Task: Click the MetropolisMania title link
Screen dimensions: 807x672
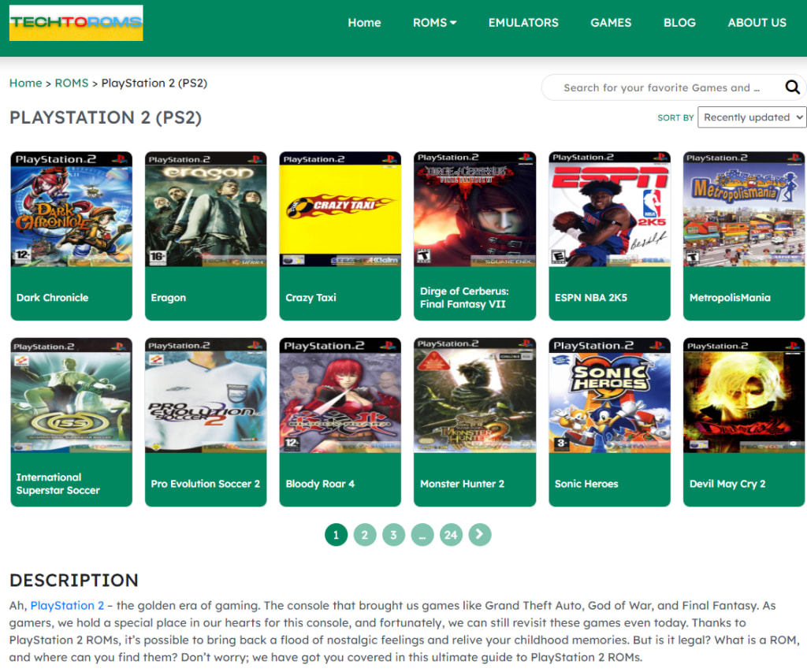Action: pyautogui.click(x=730, y=298)
